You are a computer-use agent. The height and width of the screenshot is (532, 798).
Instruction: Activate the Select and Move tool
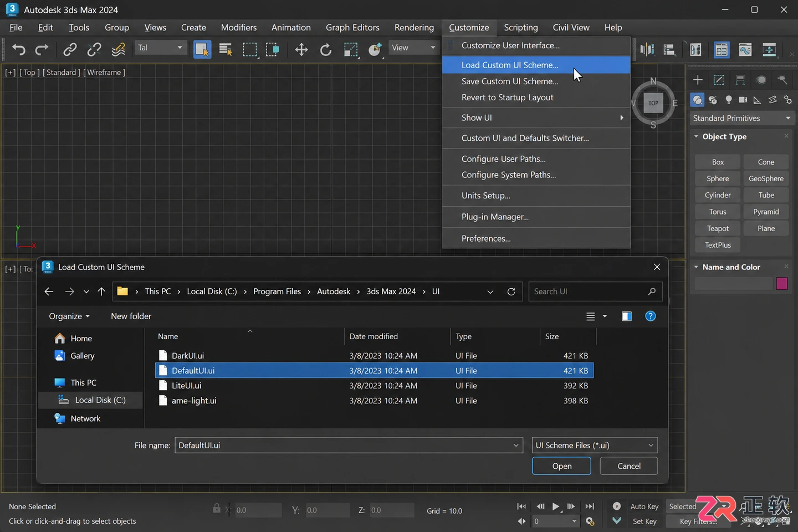coord(301,49)
